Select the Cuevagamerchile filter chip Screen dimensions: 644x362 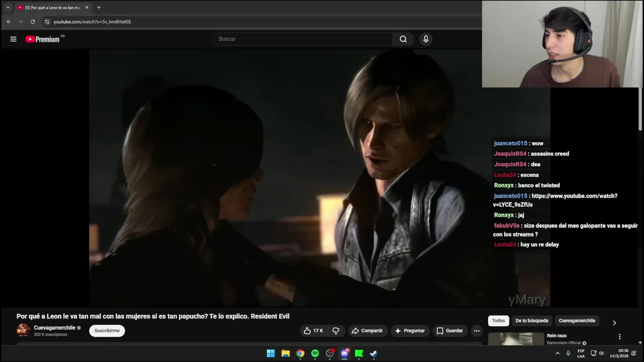577,320
